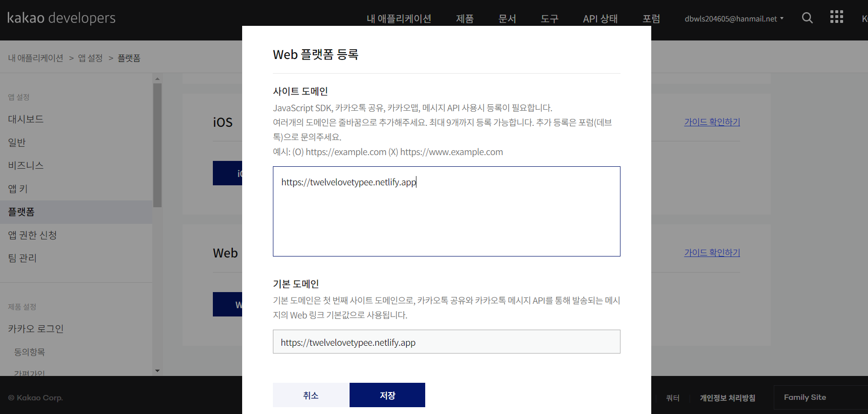Open the 문서 top menu
The image size is (868, 414).
click(507, 19)
